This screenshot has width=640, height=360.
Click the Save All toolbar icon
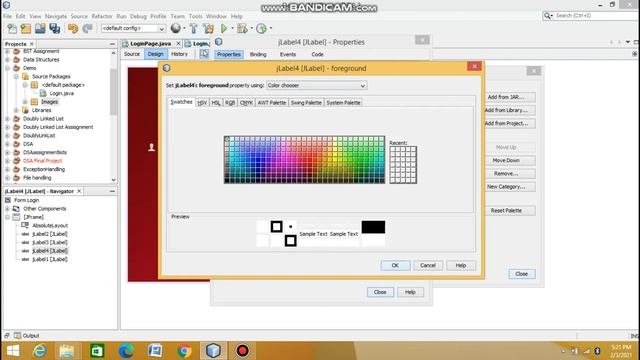54,29
